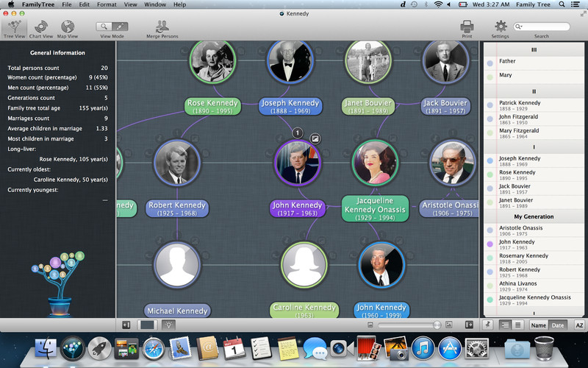
Task: Click generation II section header
Action: click(534, 91)
